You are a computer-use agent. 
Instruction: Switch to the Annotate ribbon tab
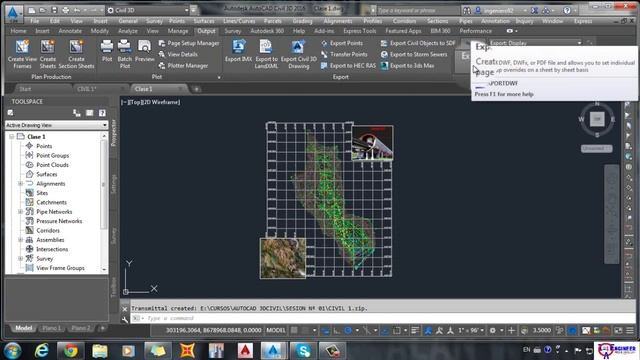pos(70,31)
